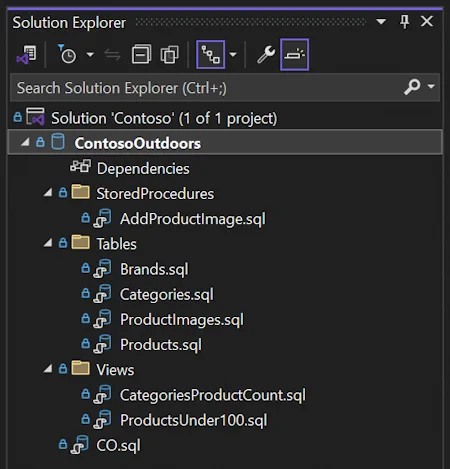
Task: Select Products.sql file
Action: click(x=161, y=345)
